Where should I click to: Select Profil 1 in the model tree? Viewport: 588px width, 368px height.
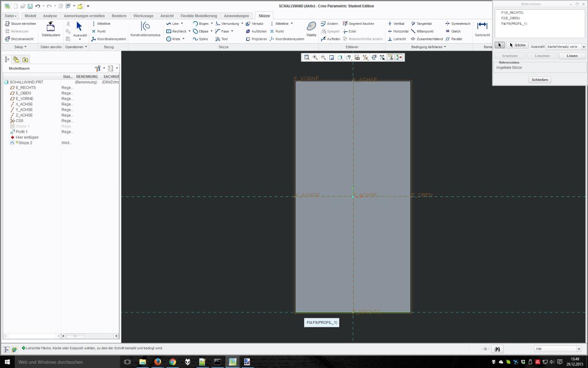coord(22,132)
